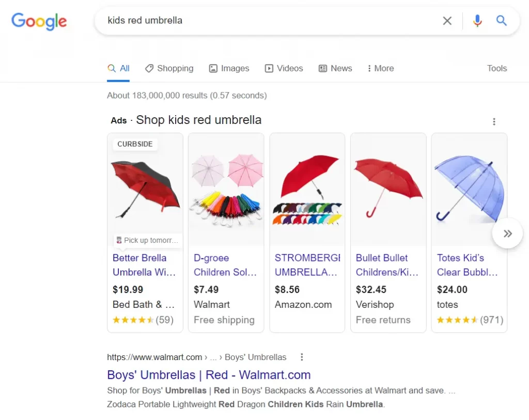
Task: Switch to the Shopping tab
Action: pos(169,69)
